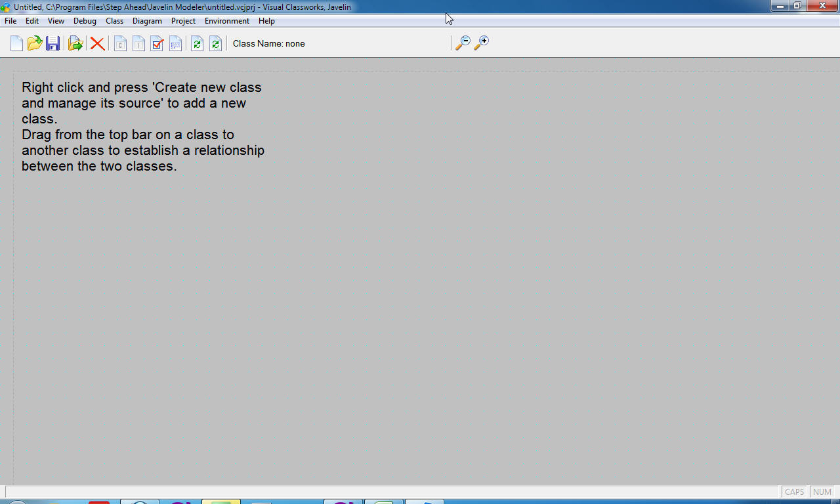Click the document icon marked with a C
This screenshot has height=504, width=840.
[x=120, y=44]
